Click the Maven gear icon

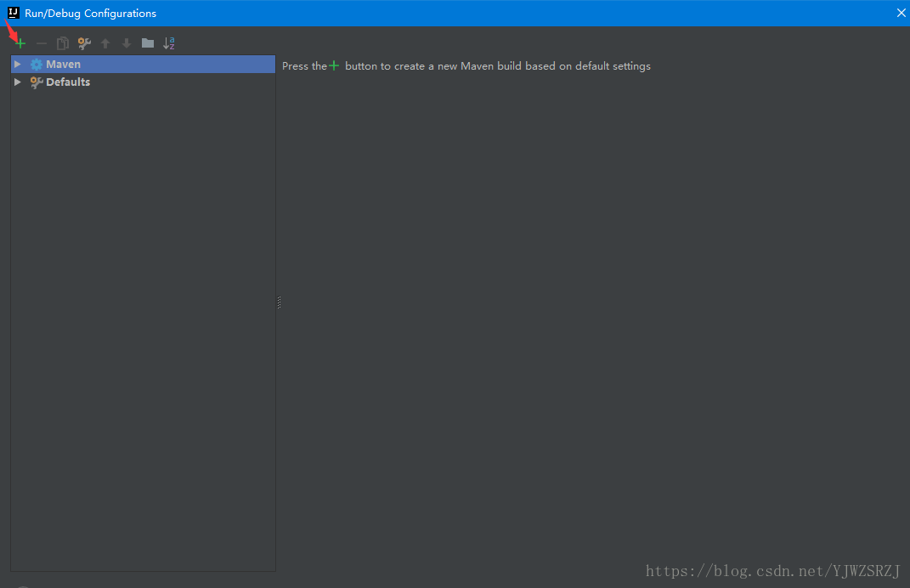[37, 65]
